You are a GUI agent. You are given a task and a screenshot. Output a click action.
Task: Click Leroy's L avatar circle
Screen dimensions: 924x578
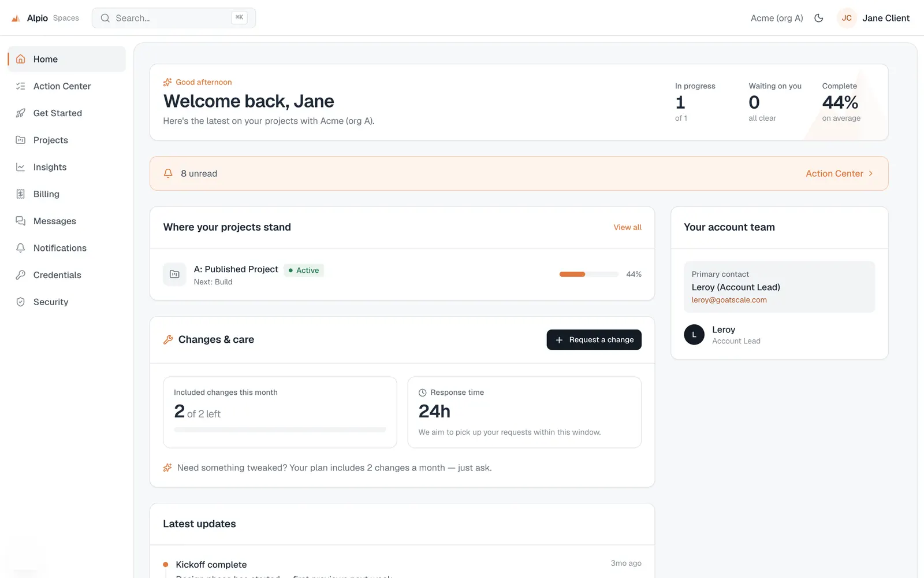point(694,335)
